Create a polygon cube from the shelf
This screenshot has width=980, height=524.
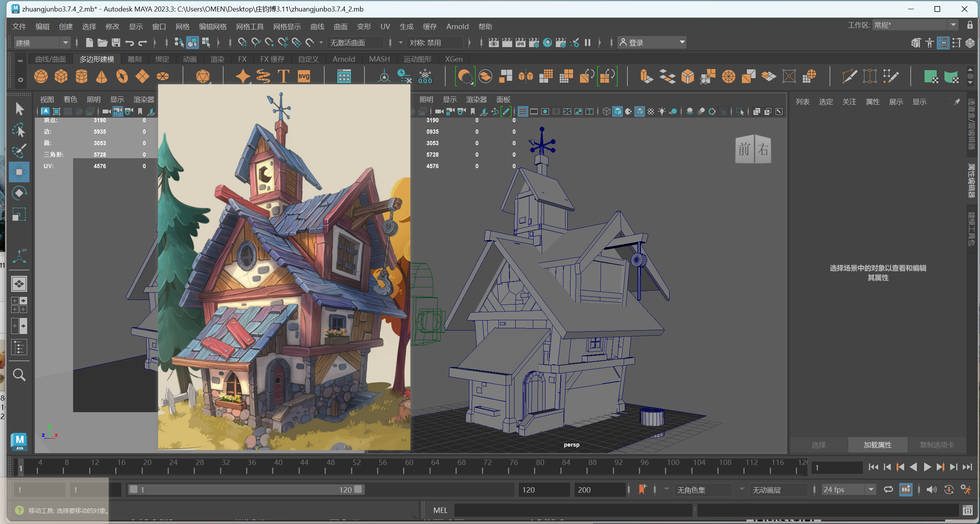61,76
